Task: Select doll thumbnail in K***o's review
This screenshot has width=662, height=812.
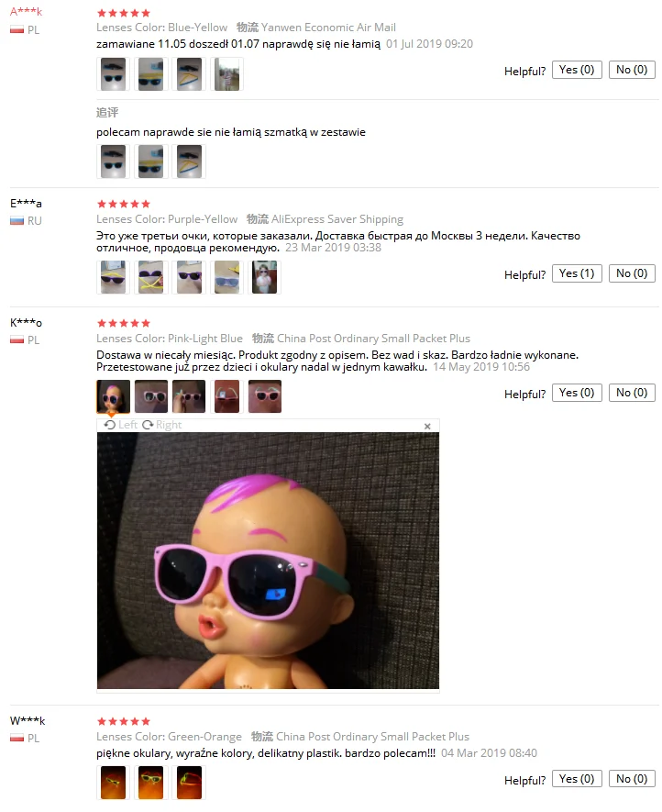Action: point(114,396)
